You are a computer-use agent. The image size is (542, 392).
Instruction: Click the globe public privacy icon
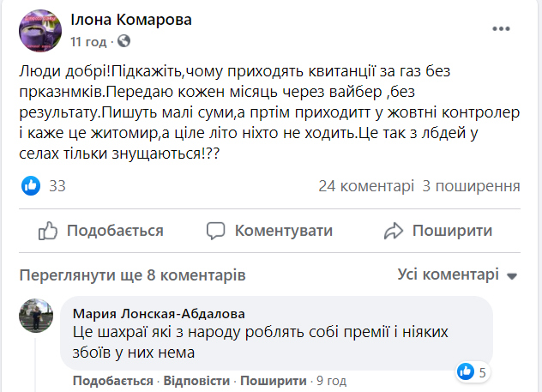[x=123, y=40]
